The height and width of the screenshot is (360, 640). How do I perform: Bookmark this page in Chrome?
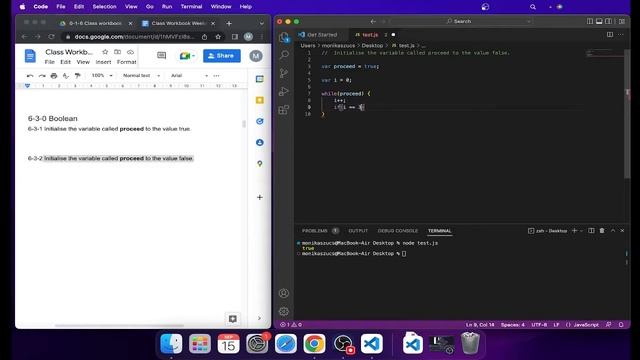pos(218,37)
